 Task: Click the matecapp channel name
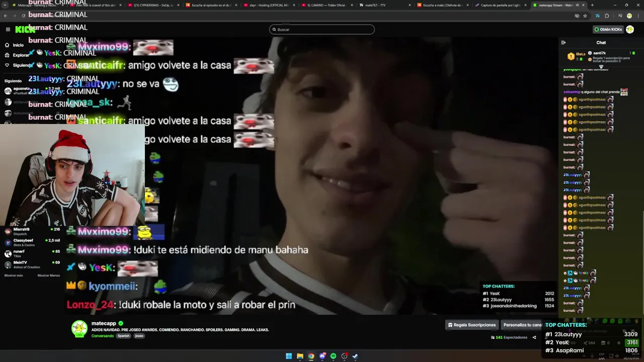coord(104,323)
